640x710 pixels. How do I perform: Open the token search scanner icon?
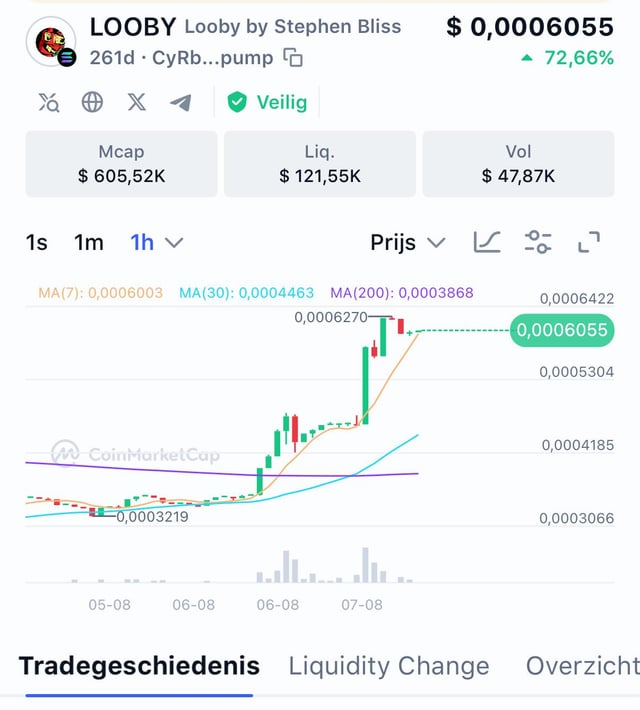[48, 102]
